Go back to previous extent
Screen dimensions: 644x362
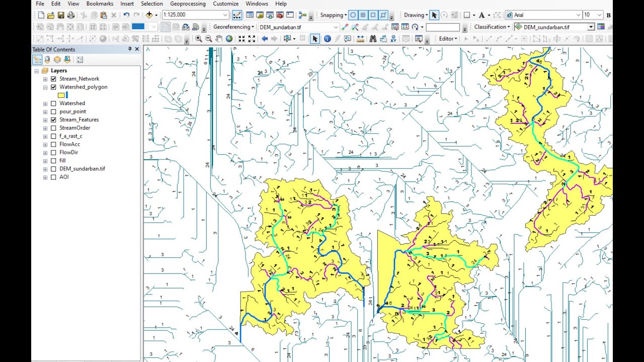264,39
